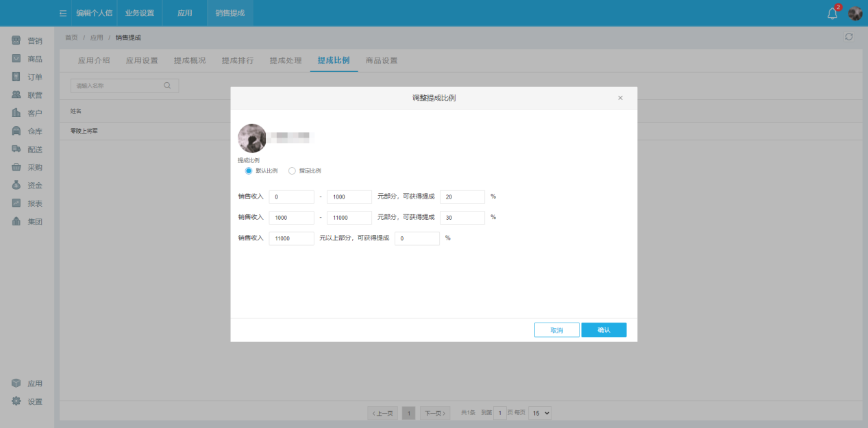Click the user avatar at top right
This screenshot has height=428, width=868.
point(854,12)
